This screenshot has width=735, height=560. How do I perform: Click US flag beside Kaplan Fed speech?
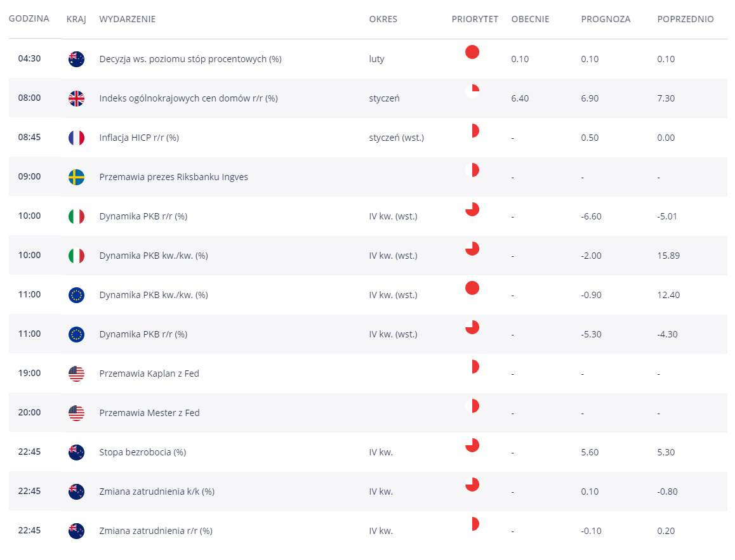tap(76, 374)
